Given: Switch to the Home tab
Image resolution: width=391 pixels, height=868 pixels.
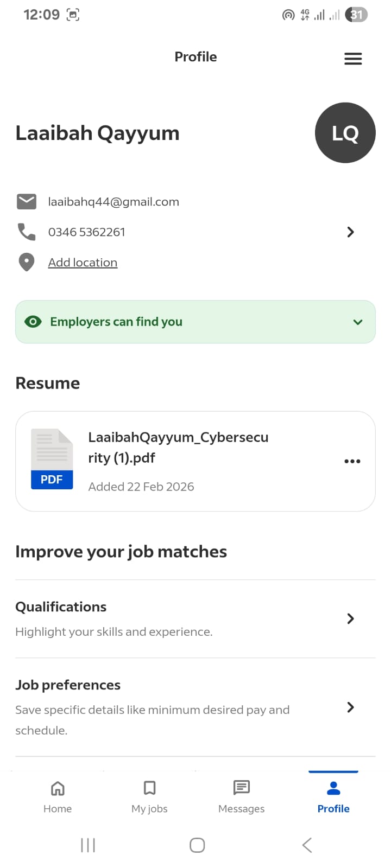Looking at the screenshot, I should [58, 796].
